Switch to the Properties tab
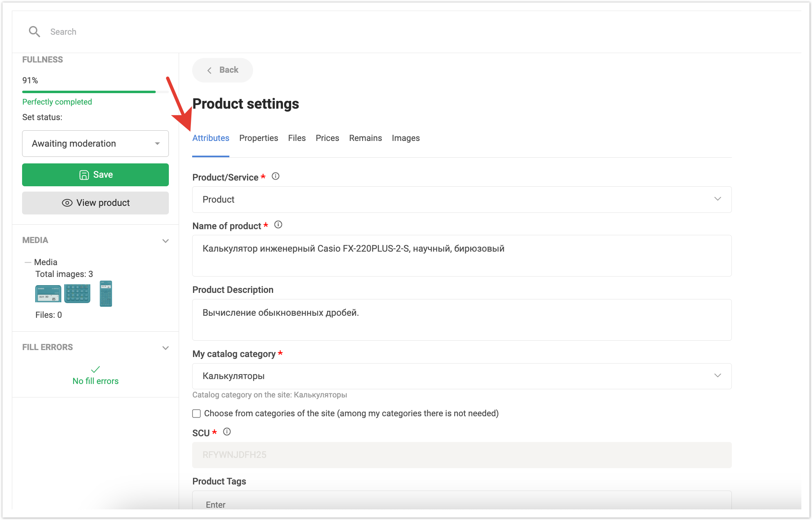The width and height of the screenshot is (812, 520). (x=258, y=138)
